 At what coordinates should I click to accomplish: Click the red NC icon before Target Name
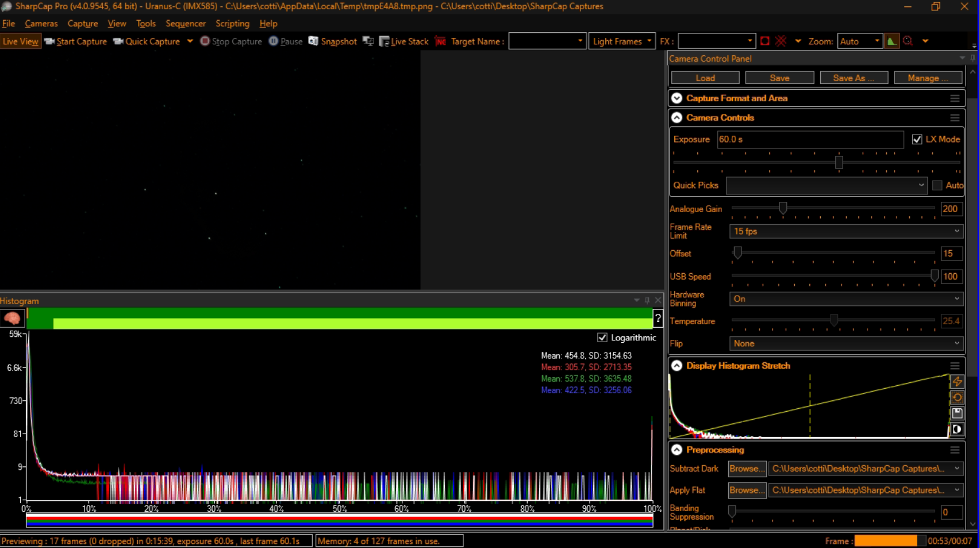(x=441, y=41)
